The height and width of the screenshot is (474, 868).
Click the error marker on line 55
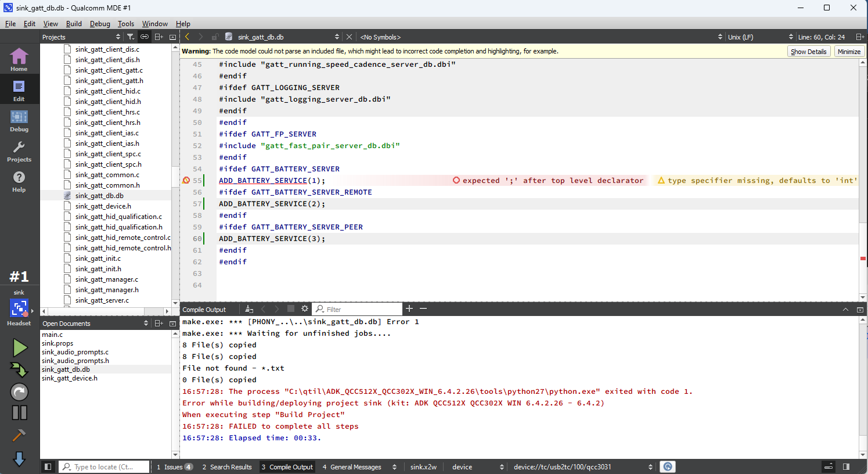click(x=186, y=181)
